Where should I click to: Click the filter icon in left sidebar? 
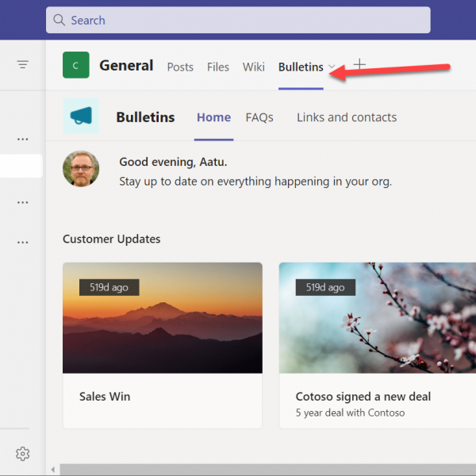pos(23,64)
